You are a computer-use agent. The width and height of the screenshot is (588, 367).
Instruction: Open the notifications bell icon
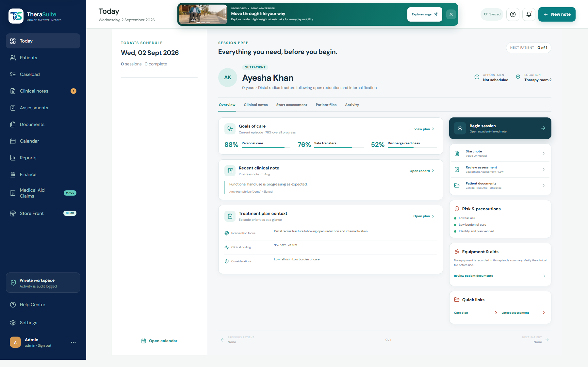529,14
